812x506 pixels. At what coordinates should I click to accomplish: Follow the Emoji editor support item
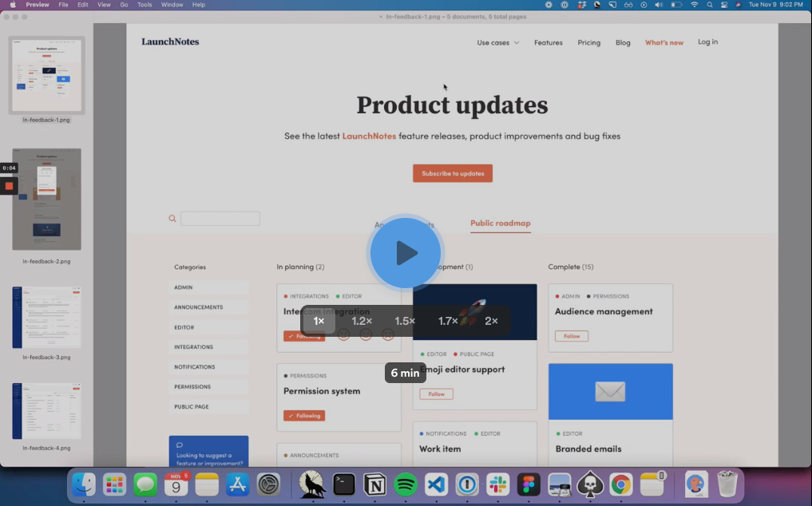[436, 394]
